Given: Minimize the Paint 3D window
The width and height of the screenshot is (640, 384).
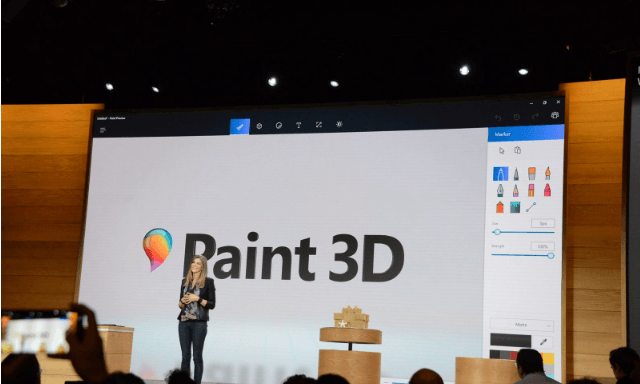Looking at the screenshot, I should coord(531,104).
